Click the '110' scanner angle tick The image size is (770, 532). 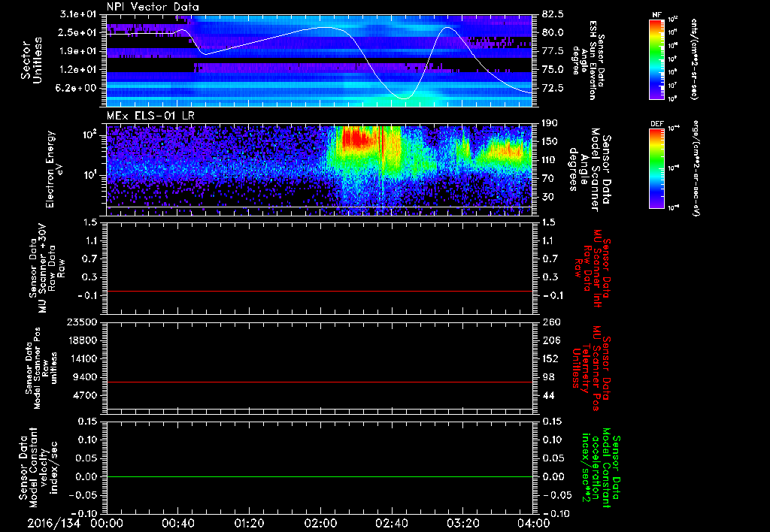click(550, 160)
